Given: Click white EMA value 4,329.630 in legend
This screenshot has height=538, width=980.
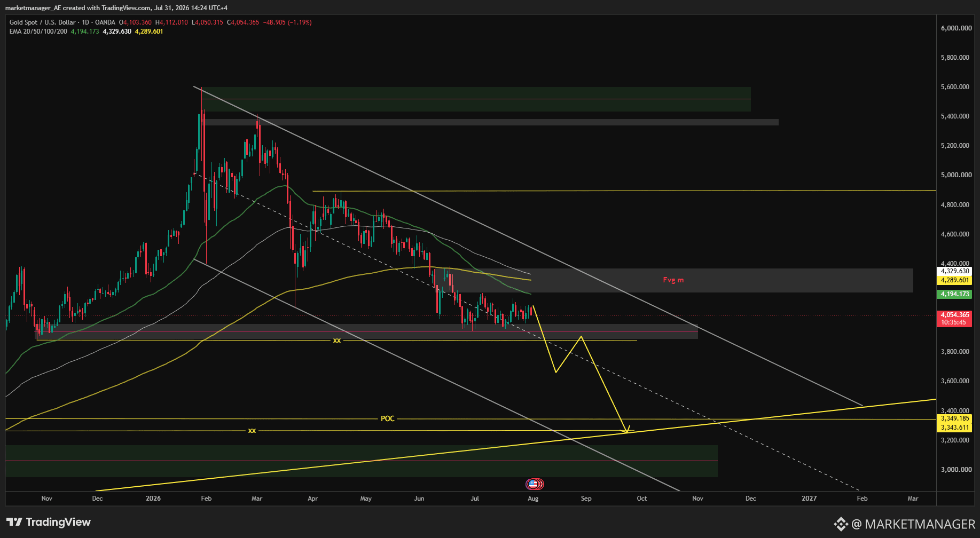Looking at the screenshot, I should [x=117, y=31].
